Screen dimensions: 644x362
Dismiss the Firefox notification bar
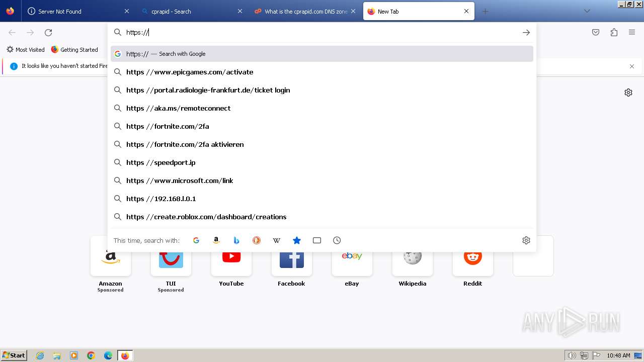(632, 66)
